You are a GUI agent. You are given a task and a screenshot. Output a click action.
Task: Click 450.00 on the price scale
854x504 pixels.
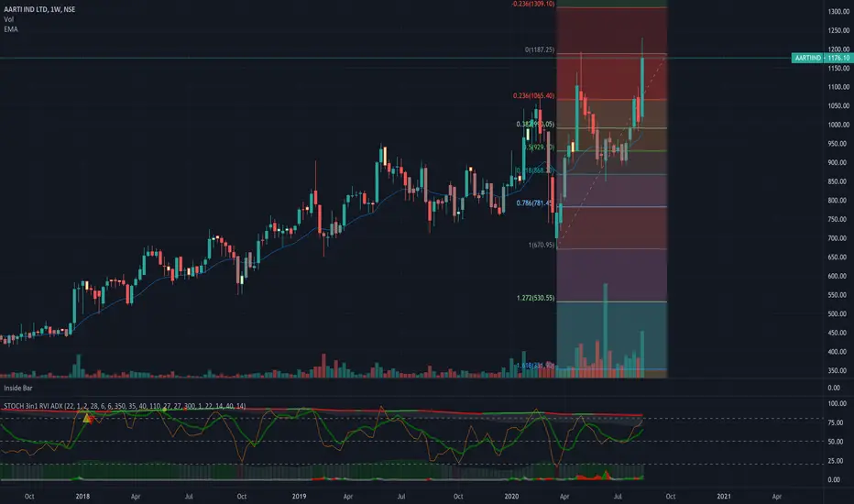[x=838, y=333]
